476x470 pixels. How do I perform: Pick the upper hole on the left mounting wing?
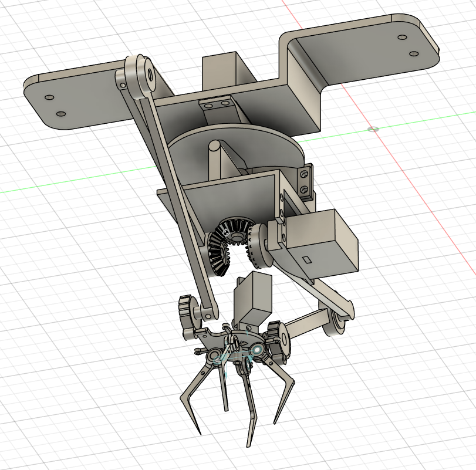[x=49, y=98]
